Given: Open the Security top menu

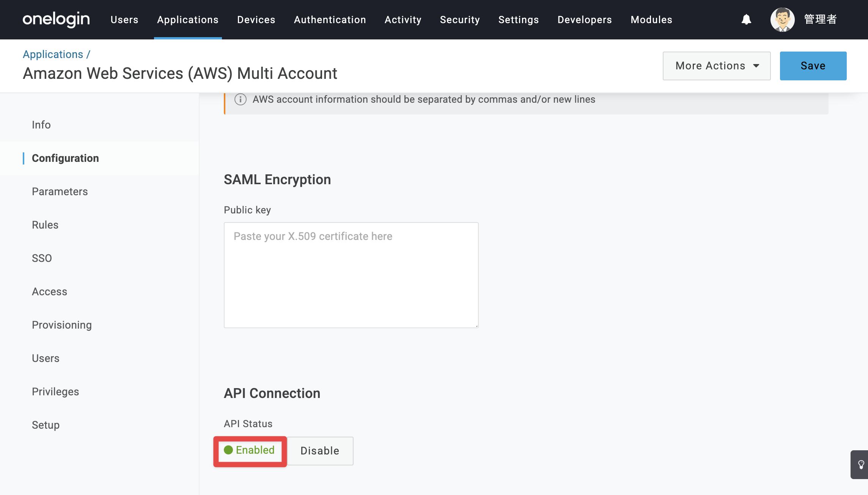Looking at the screenshot, I should click(460, 20).
